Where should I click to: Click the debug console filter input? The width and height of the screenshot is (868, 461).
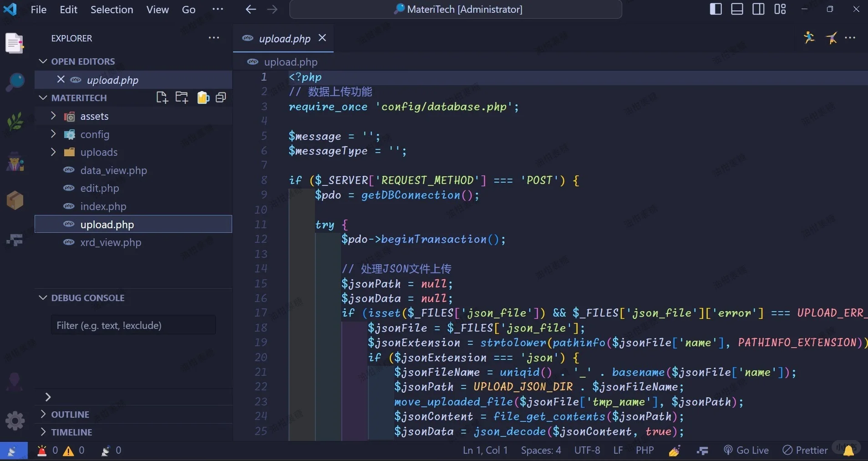[x=133, y=325]
